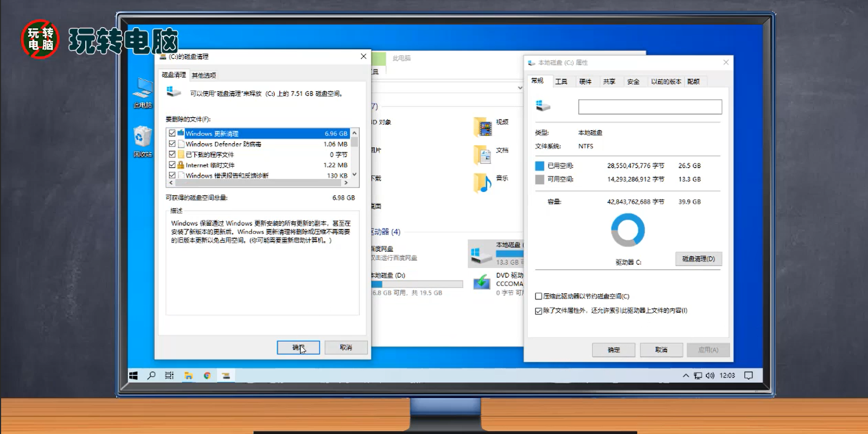
Task: Uncheck 允许索引此驱动器上文件的内容 checkbox
Action: tap(539, 311)
